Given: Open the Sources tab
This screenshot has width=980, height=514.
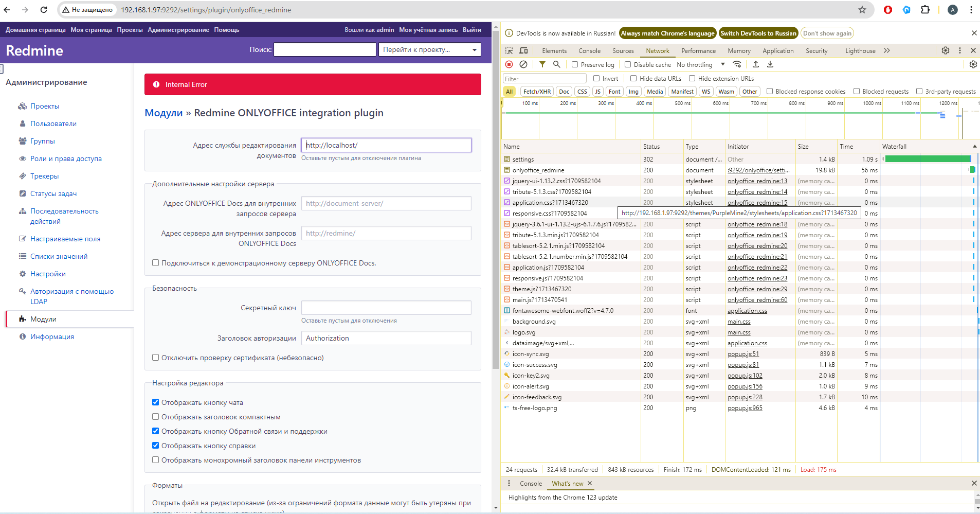Looking at the screenshot, I should point(623,50).
